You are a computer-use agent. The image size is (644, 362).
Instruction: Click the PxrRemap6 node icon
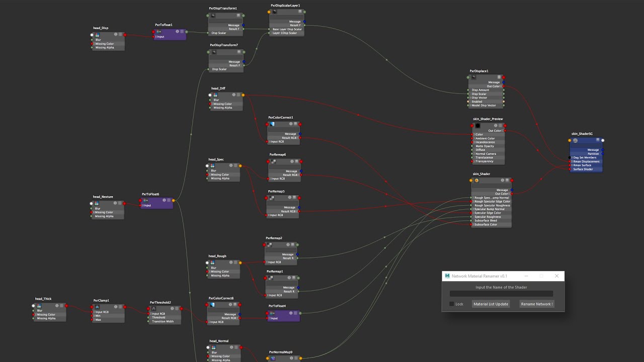point(273,161)
